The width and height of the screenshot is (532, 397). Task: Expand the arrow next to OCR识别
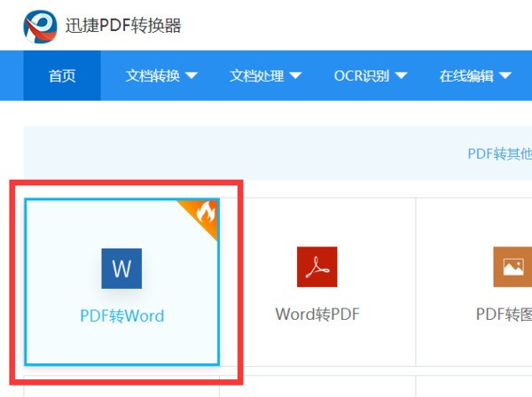pos(401,75)
